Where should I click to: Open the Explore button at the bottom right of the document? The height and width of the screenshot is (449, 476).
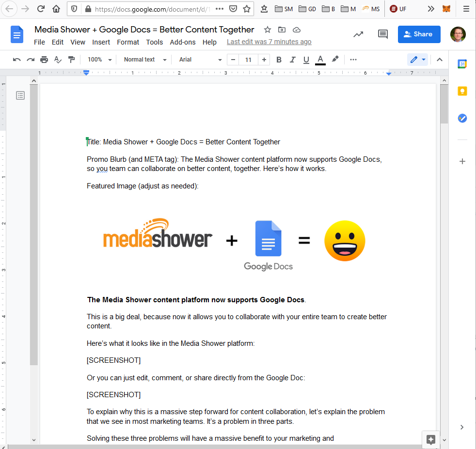(x=430, y=439)
